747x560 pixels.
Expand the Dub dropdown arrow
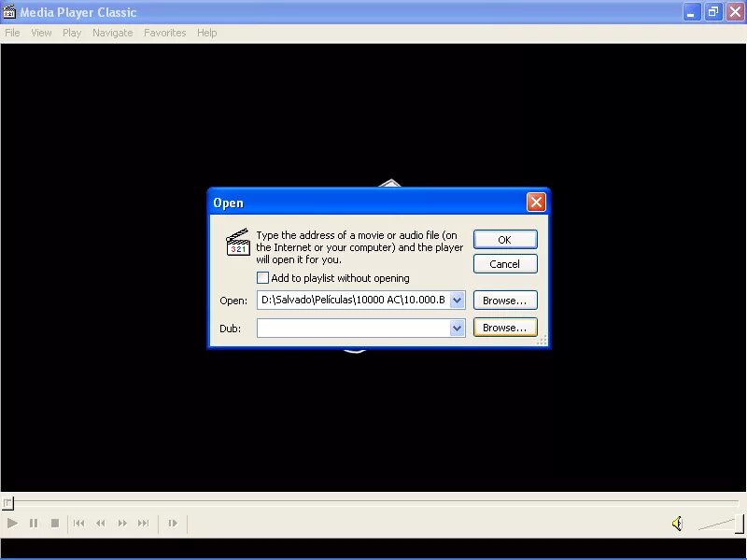[x=457, y=328]
